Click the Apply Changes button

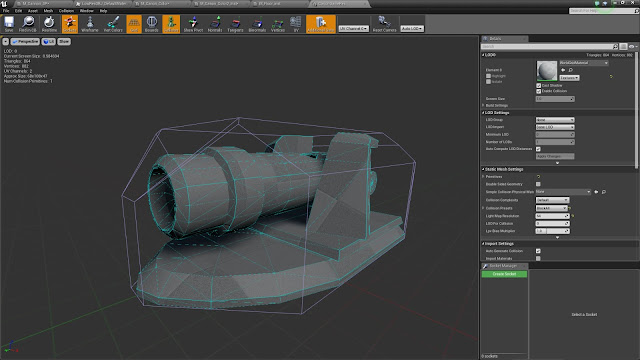(555, 156)
